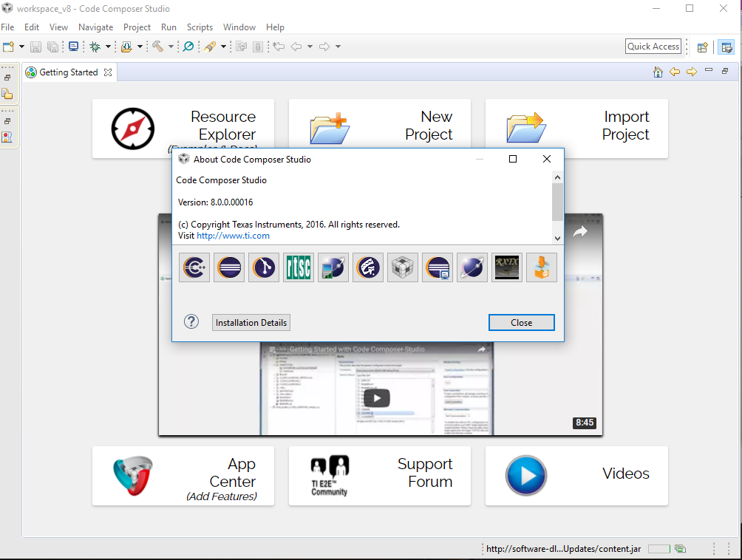Viewport: 742px width, 560px height.
Task: Click the plain purple planet feature icon
Action: tap(472, 267)
